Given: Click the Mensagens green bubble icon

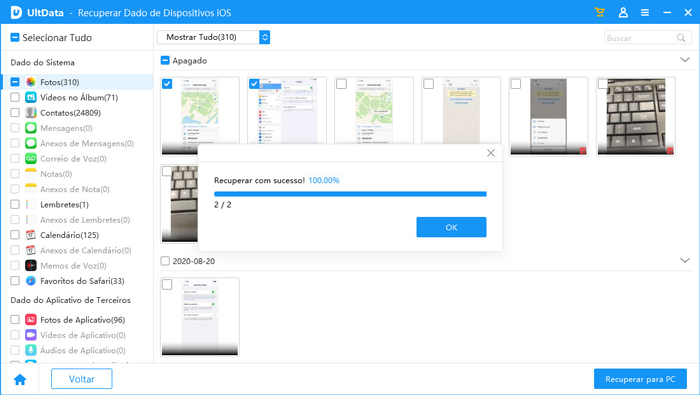Looking at the screenshot, I should click(31, 128).
